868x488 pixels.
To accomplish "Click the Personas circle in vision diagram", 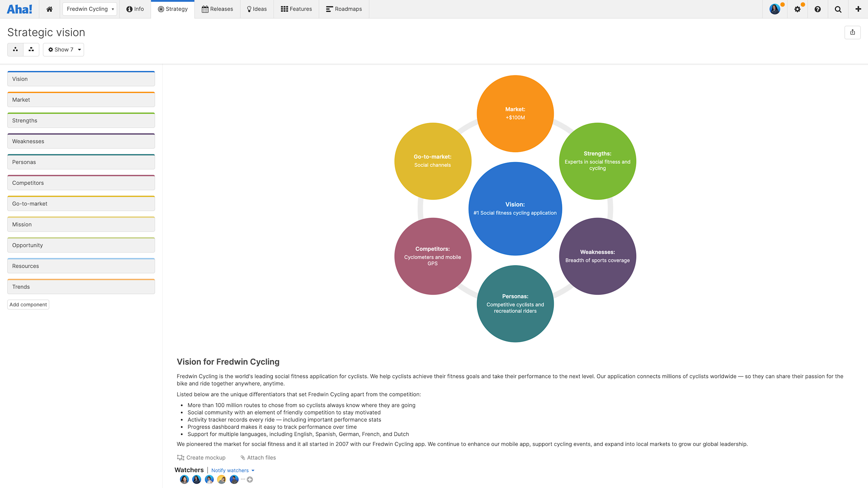I will click(515, 303).
